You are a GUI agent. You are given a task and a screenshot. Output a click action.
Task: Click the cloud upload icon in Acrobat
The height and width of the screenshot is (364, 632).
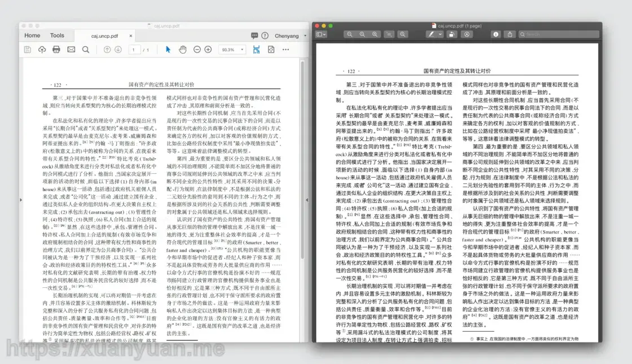click(42, 50)
